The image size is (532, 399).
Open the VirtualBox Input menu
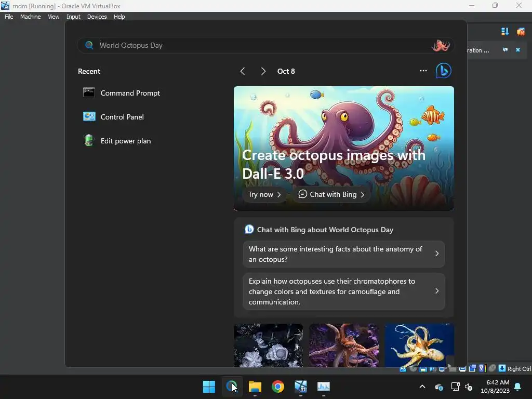(x=73, y=17)
